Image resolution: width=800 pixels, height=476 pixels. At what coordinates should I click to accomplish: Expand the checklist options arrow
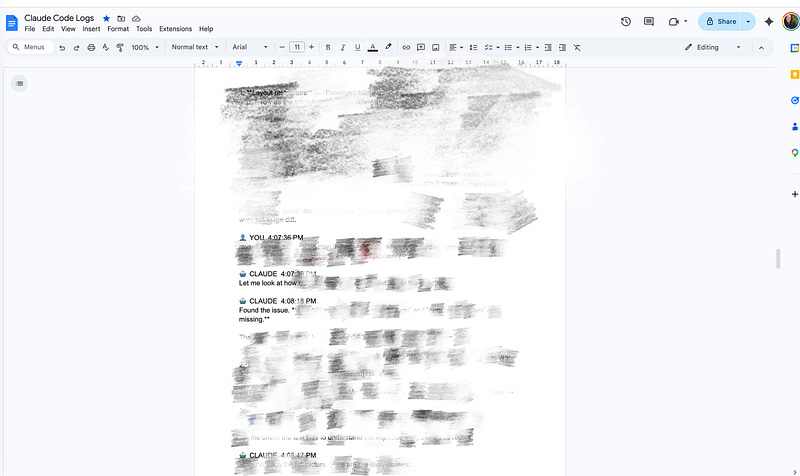[x=498, y=47]
